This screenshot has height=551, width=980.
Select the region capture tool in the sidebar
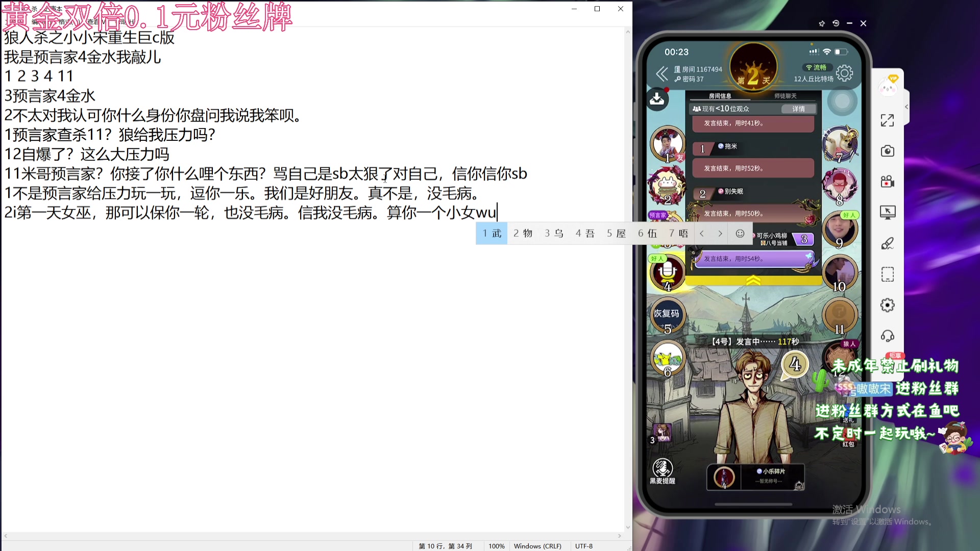pyautogui.click(x=888, y=274)
